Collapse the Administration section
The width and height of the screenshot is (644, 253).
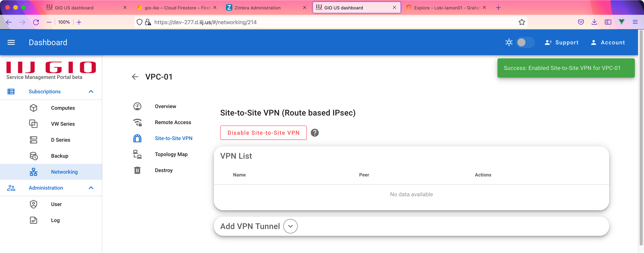point(91,188)
